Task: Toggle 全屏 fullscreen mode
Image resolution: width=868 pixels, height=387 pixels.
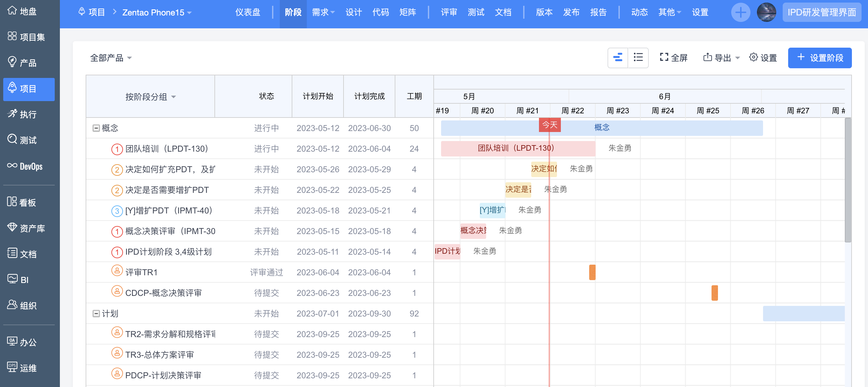Action: (x=673, y=58)
